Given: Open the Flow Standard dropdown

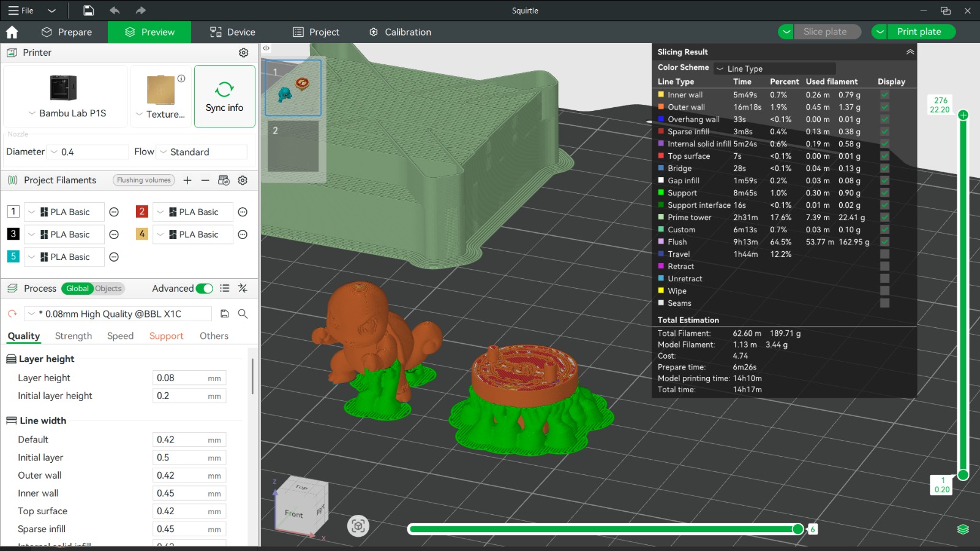Looking at the screenshot, I should [x=203, y=152].
